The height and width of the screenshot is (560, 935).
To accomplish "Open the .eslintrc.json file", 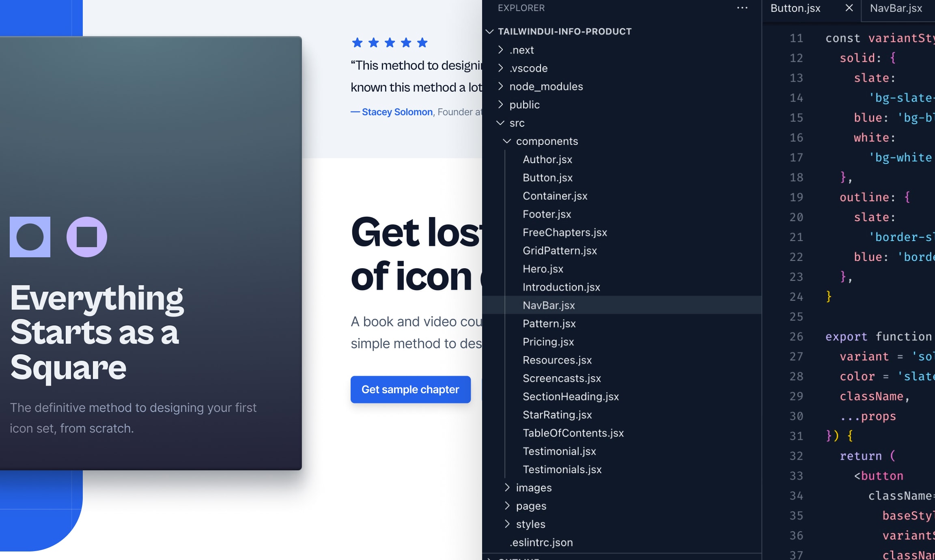I will click(541, 542).
